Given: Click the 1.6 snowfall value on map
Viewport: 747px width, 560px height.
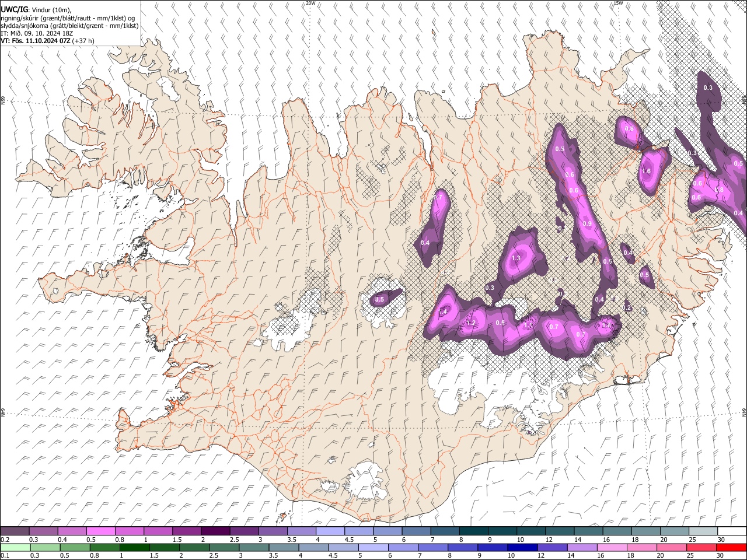Looking at the screenshot, I should pyautogui.click(x=646, y=171).
